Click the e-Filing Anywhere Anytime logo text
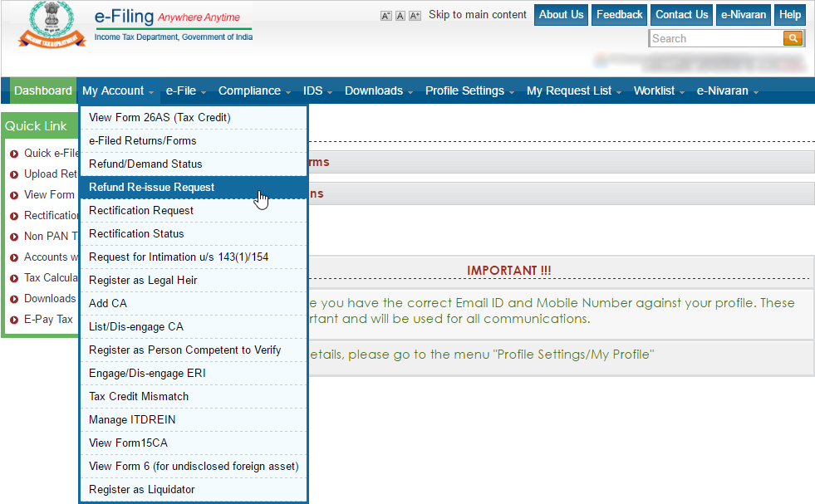The height and width of the screenshot is (504, 815). pyautogui.click(x=173, y=24)
